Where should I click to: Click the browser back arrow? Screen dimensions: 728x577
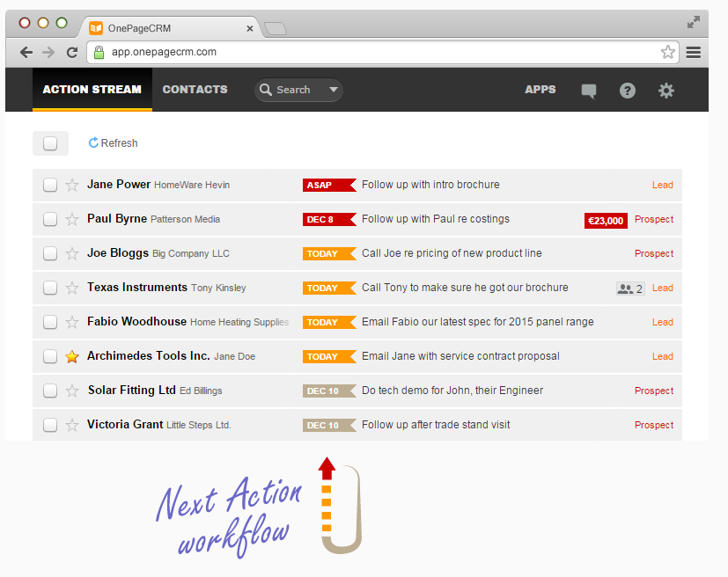click(26, 53)
